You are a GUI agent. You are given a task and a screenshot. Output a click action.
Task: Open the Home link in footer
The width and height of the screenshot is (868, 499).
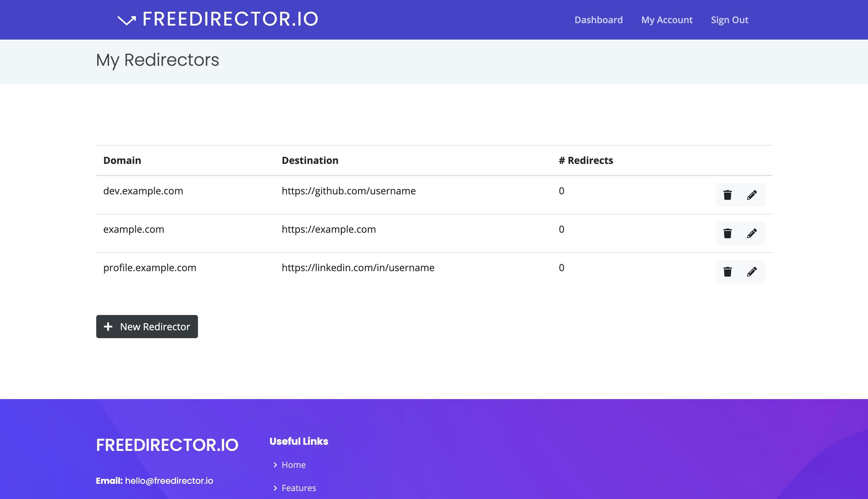[x=293, y=465]
